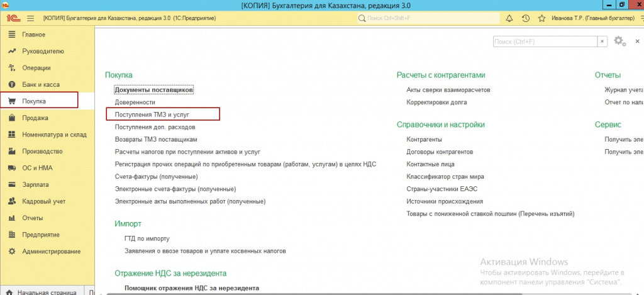Open Помощник отражения НДС за нерезидента
This screenshot has width=644, height=295.
pos(192,288)
